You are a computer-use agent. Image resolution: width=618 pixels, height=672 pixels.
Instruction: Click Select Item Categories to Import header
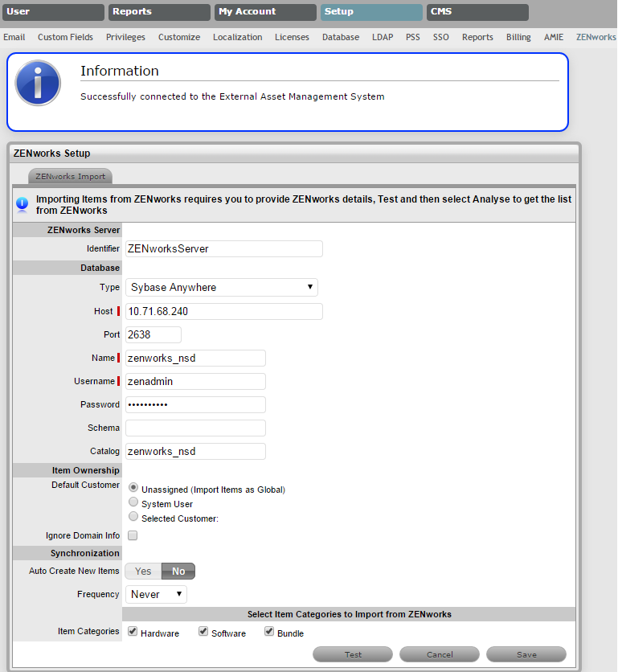[x=349, y=615]
